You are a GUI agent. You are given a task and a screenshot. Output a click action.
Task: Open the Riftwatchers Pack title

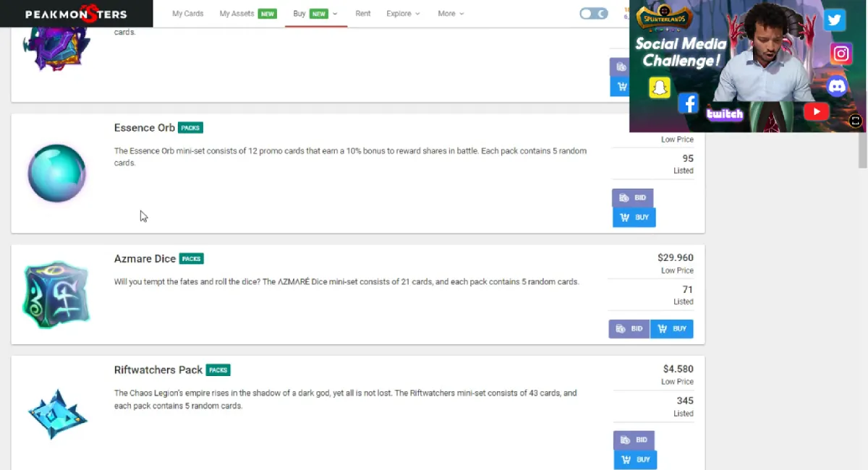158,369
